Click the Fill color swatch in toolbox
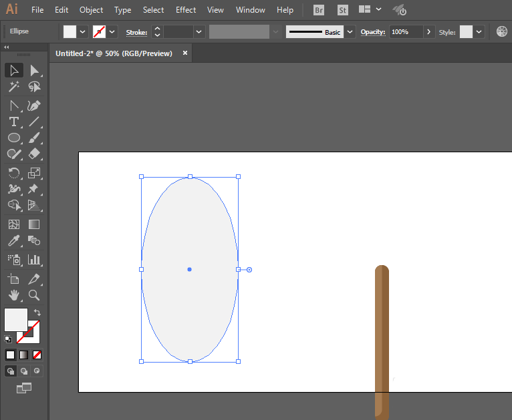This screenshot has height=420, width=512. pos(16,319)
